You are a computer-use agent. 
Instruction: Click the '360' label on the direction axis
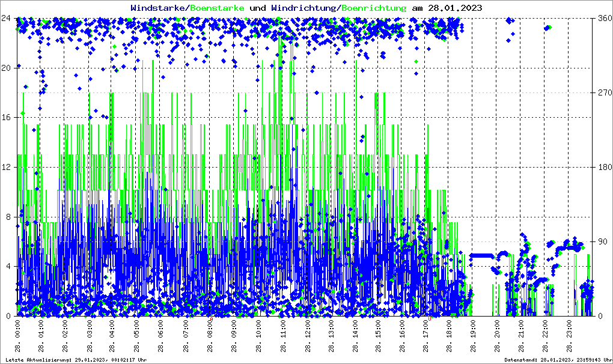[x=605, y=18]
